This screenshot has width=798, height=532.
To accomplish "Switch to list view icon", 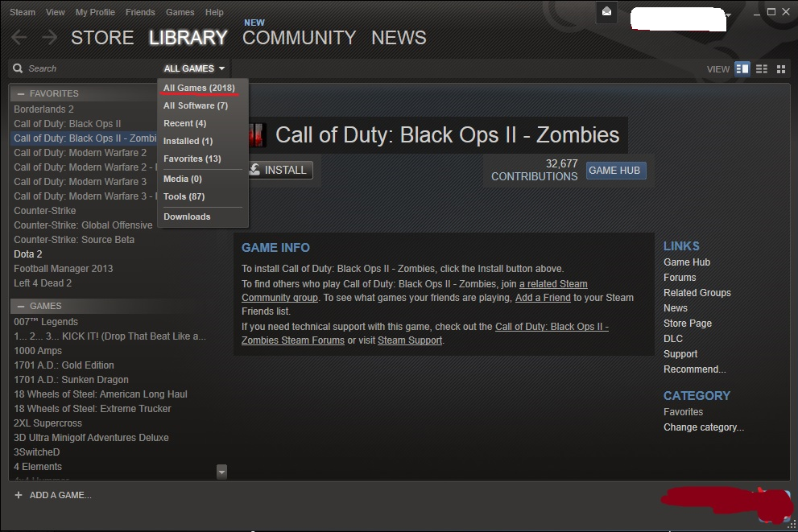I will point(762,68).
